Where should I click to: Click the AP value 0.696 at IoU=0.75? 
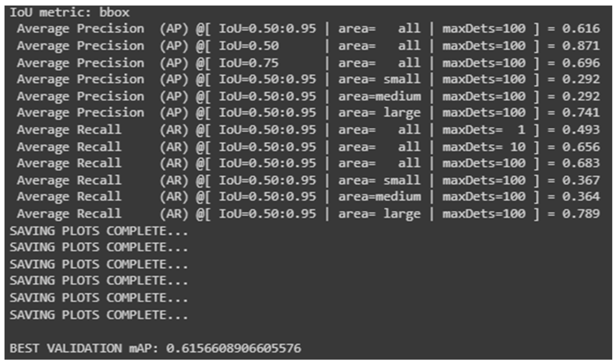point(581,63)
